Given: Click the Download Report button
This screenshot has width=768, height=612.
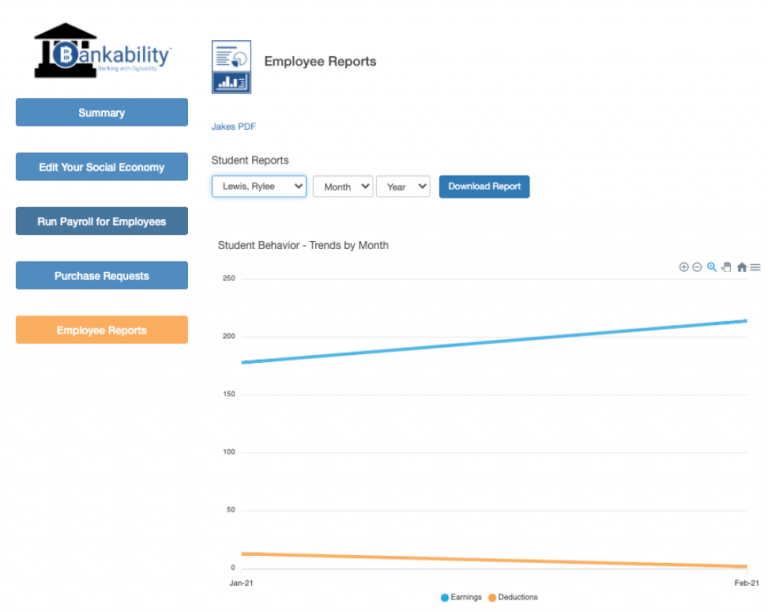Looking at the screenshot, I should tap(484, 186).
